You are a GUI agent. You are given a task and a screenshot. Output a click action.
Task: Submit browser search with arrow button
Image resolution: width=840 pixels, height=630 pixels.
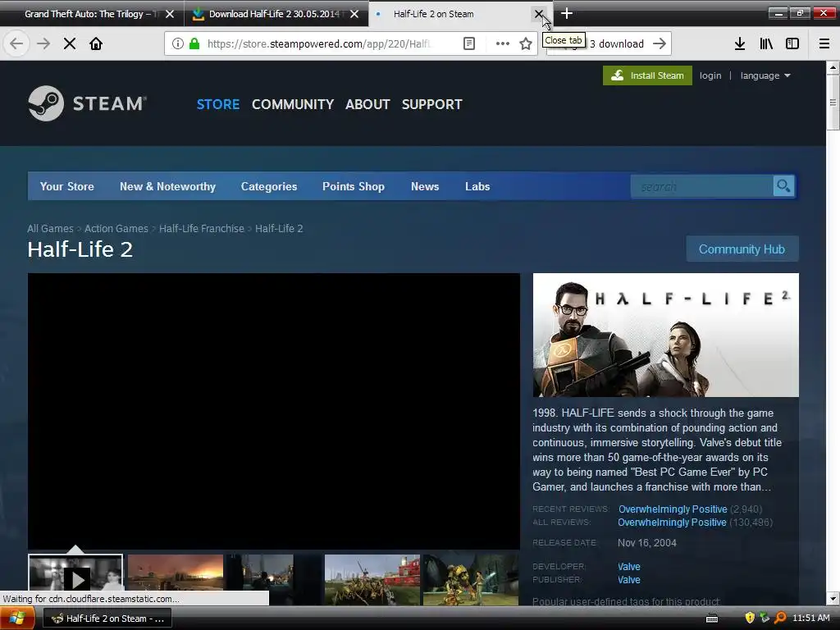660,43
